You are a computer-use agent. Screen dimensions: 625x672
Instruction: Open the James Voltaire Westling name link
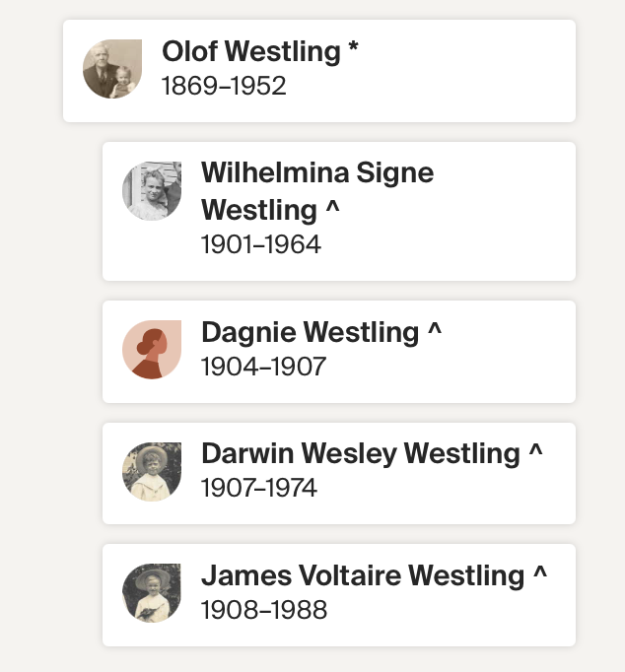(362, 575)
